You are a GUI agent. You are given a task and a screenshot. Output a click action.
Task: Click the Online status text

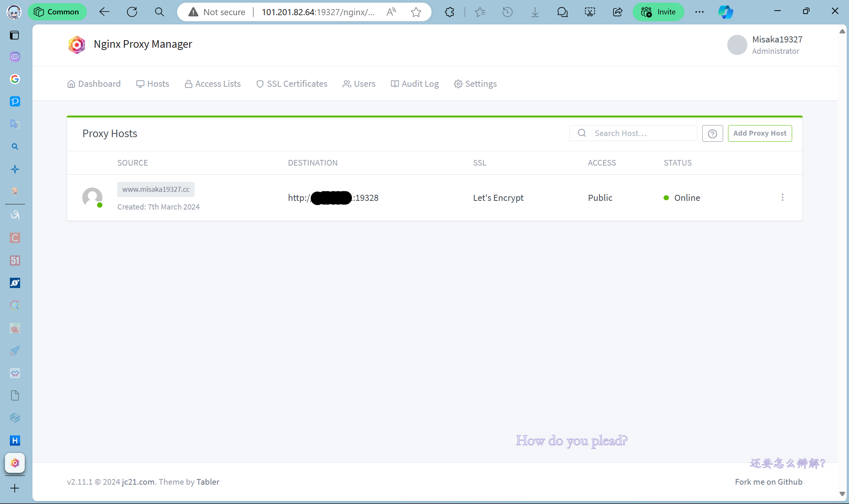pyautogui.click(x=687, y=198)
